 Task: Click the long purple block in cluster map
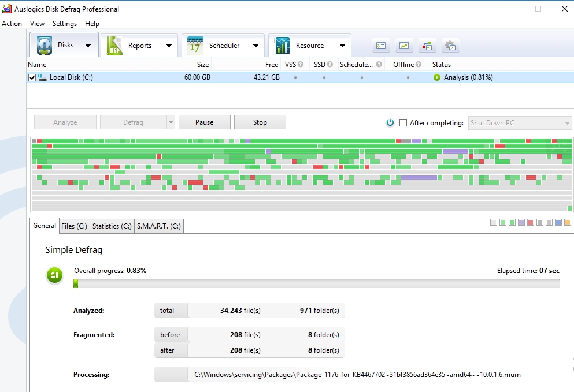pos(419,177)
